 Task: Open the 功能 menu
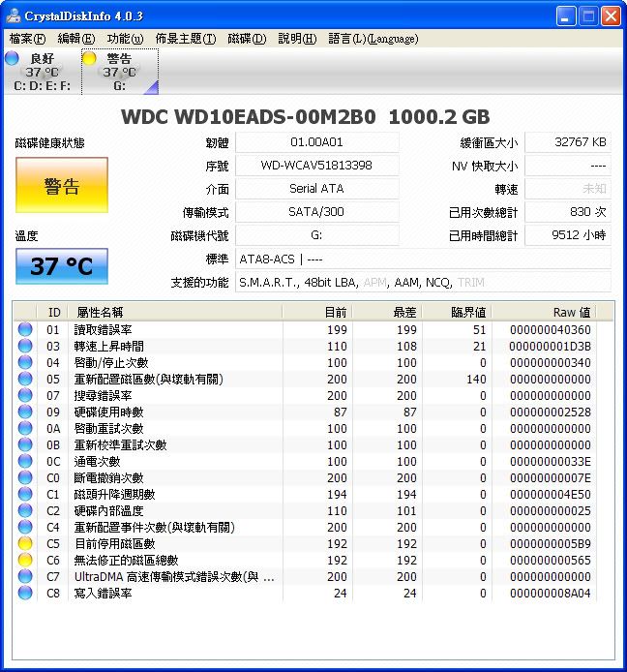click(x=125, y=39)
